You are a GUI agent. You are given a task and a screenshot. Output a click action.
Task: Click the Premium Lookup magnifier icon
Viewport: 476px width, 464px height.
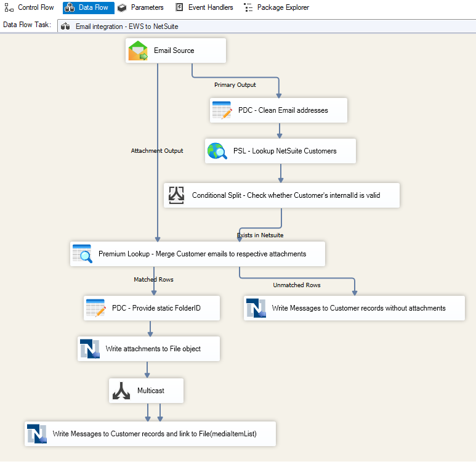point(83,254)
